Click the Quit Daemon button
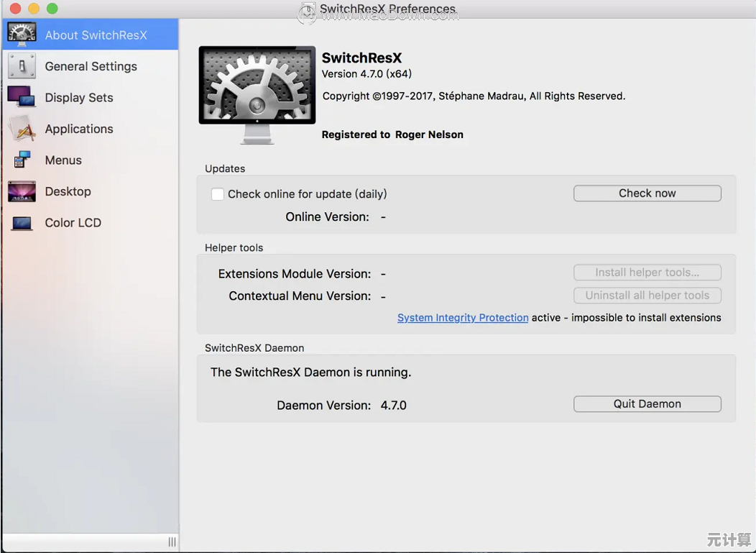This screenshot has height=553, width=756. [x=647, y=404]
